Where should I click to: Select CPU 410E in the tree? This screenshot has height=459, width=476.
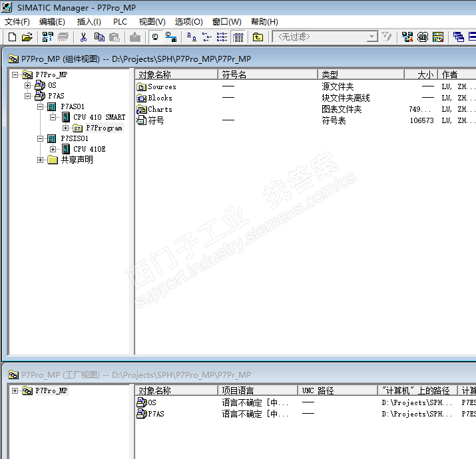(89, 149)
